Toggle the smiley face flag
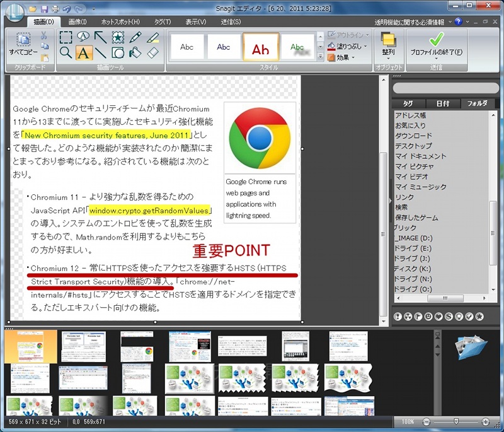Image resolution: width=504 pixels, height=432 pixels. 428,317
